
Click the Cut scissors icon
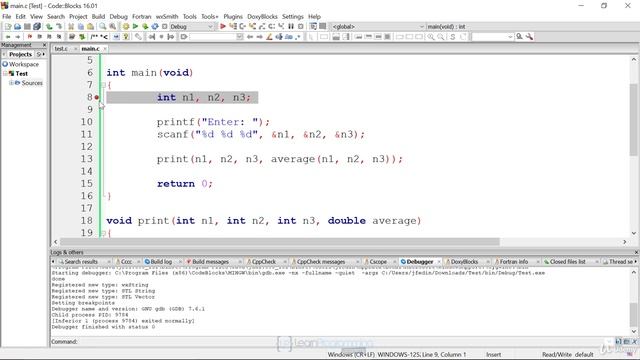(x=71, y=27)
